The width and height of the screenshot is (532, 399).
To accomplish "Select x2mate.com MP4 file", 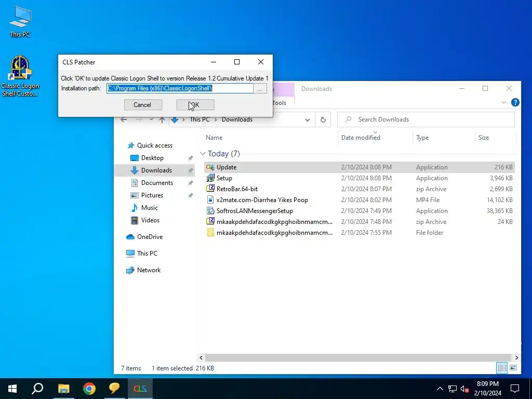I will click(360, 200).
